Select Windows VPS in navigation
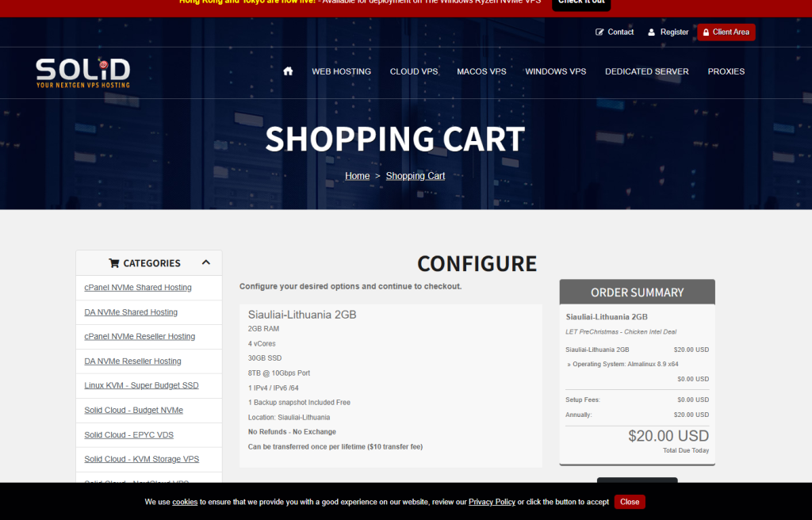Viewport: 812px width, 520px height. click(555, 71)
